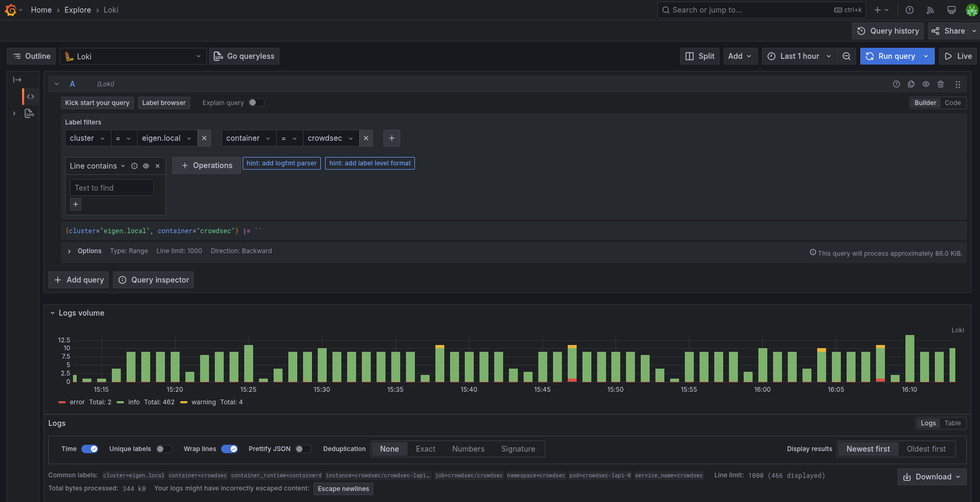This screenshot has height=502, width=980.
Task: Enable the Unique labels switch
Action: [164, 449]
